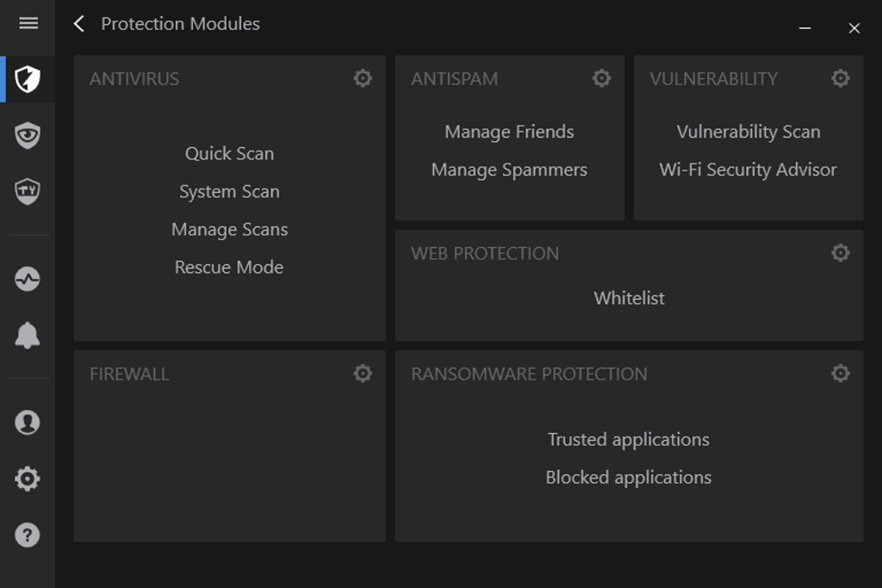The image size is (882, 588).
Task: Open the Activity pulse sidebar icon
Action: coord(28,279)
